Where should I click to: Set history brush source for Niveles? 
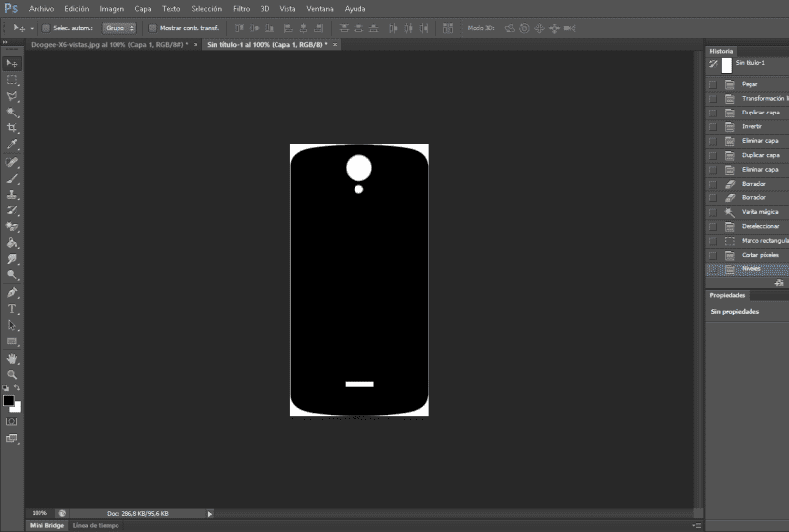click(x=713, y=269)
